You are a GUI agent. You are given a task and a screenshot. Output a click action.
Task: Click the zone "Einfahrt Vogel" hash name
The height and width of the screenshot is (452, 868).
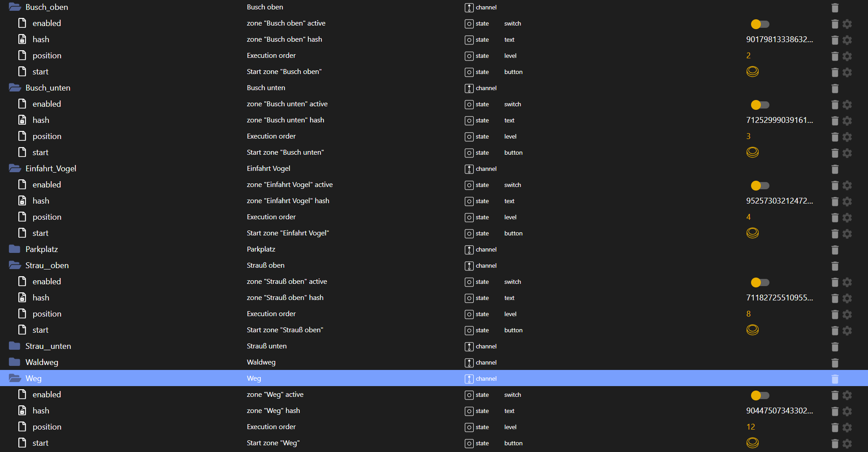[x=288, y=201]
